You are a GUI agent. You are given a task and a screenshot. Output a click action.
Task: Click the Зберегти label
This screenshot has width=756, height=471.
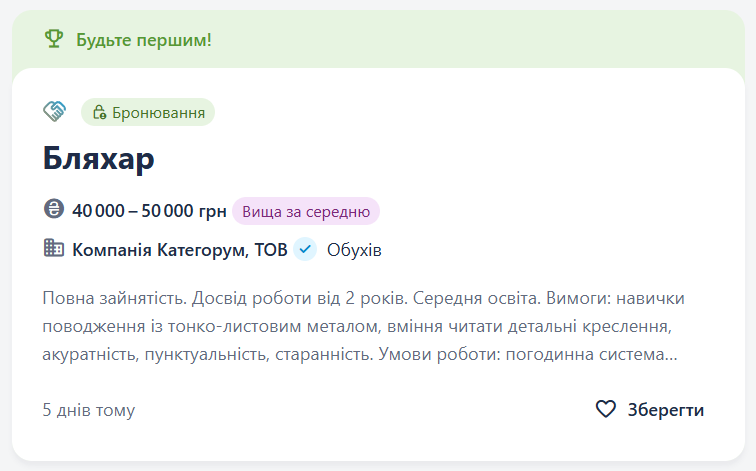[665, 410]
